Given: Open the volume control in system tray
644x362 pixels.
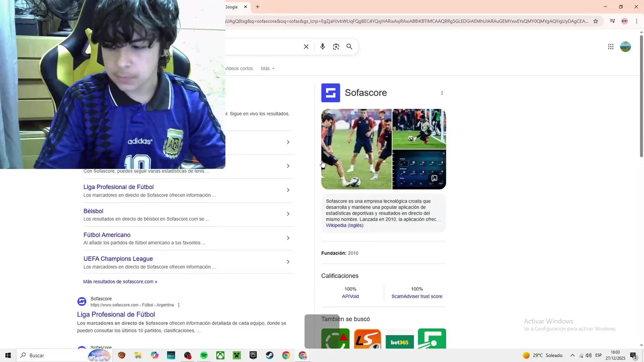Looking at the screenshot, I should [589, 355].
